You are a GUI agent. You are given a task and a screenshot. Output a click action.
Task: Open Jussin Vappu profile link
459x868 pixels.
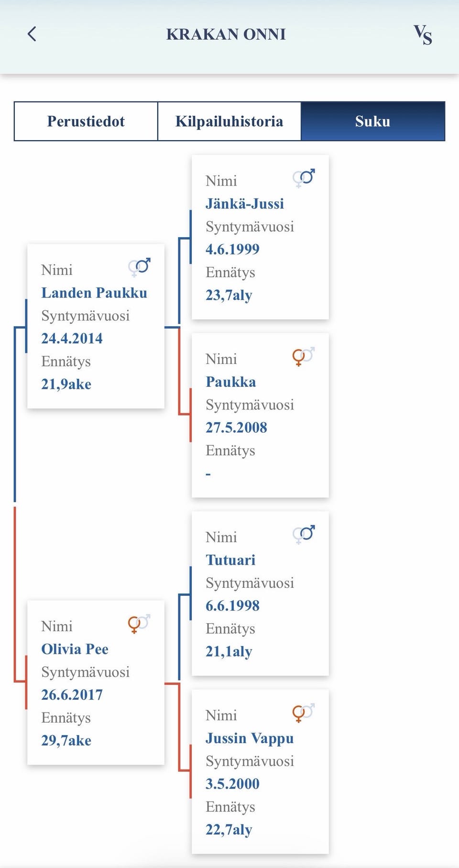pos(250,738)
